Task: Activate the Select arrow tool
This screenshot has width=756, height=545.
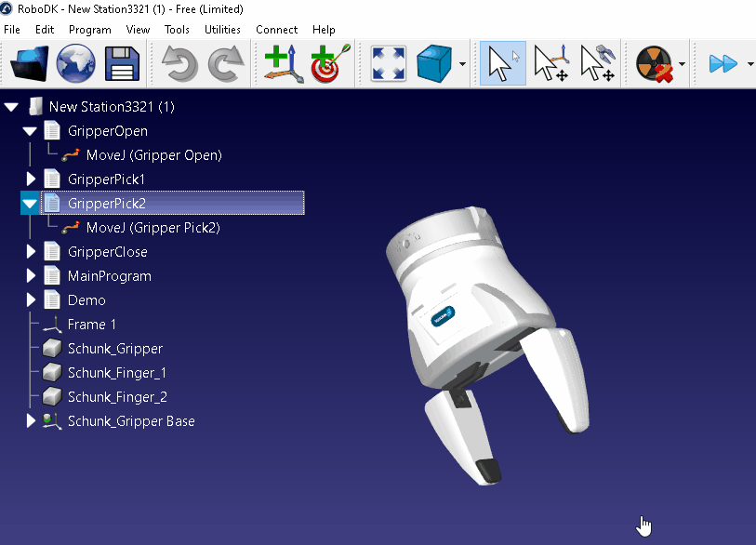Action: pos(503,63)
